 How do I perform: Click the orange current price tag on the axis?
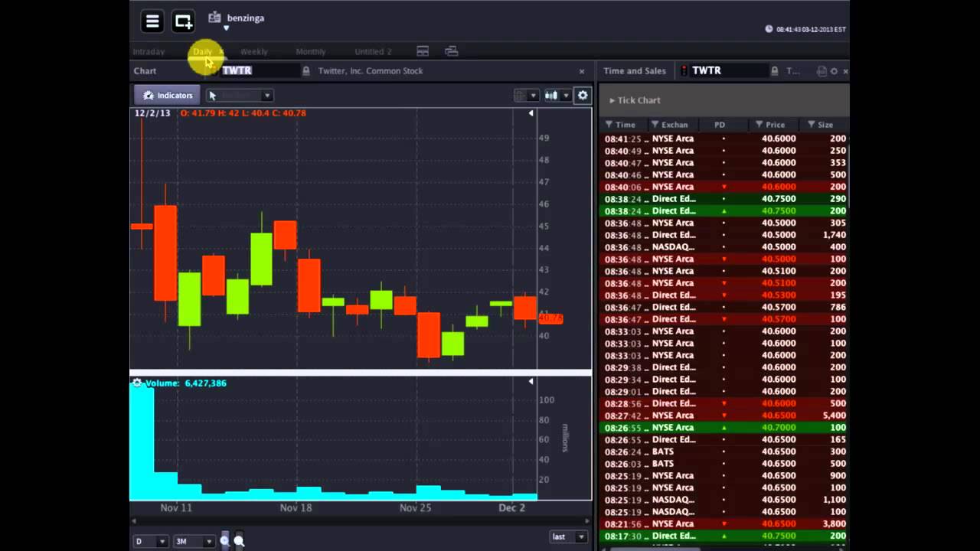[x=550, y=318]
